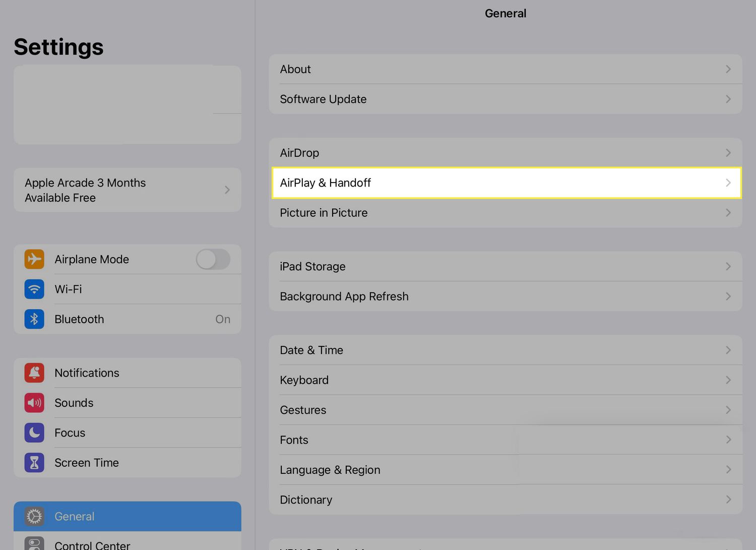Open Keyboard settings row

click(x=505, y=380)
